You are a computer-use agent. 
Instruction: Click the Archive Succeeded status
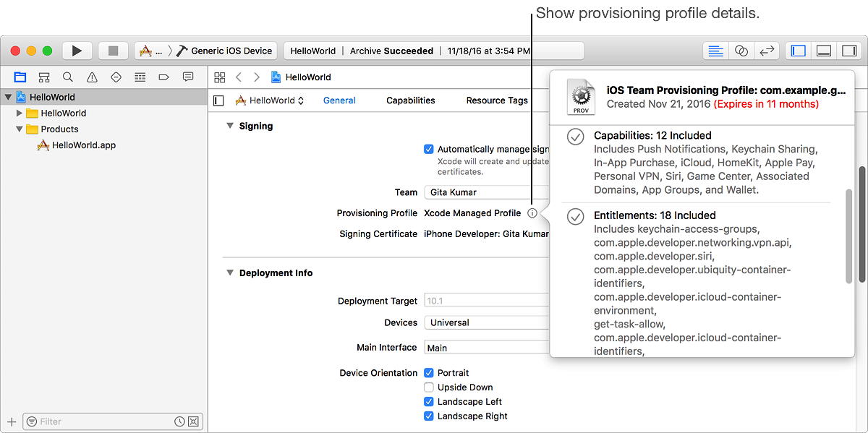click(391, 51)
